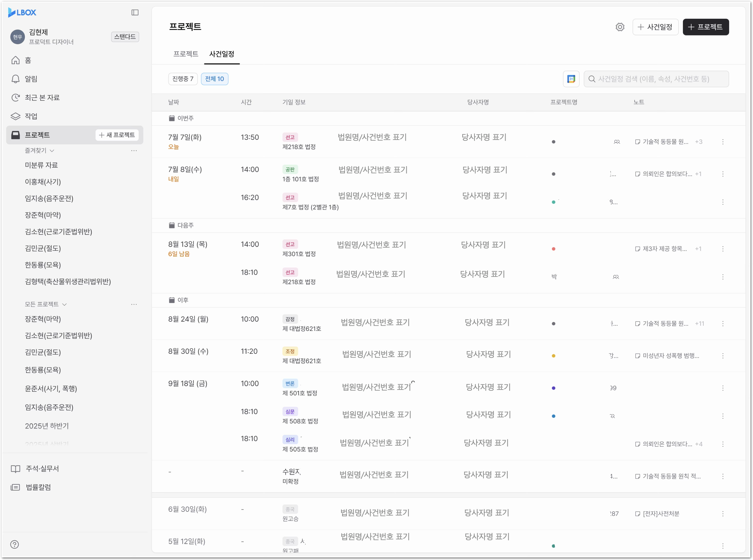This screenshot has width=753, height=560.
Task: Open row menu for 16:20 제7호 법정 event
Action: point(723,202)
